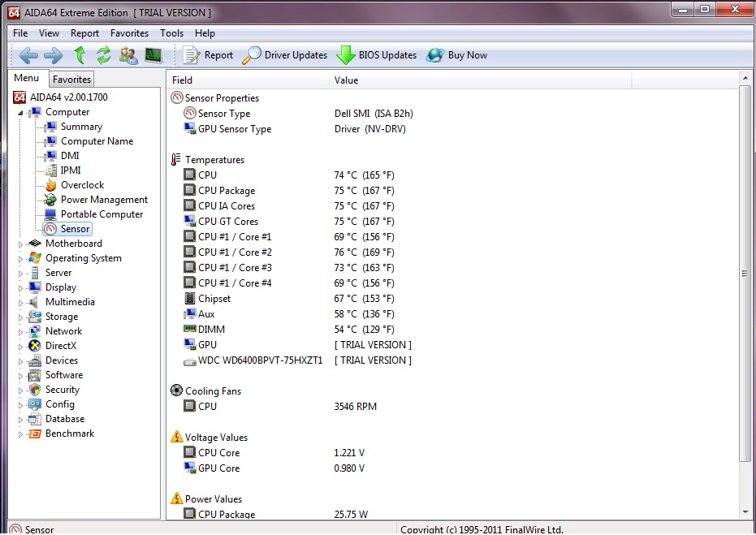Open the Tools menu
756x535 pixels.
pyautogui.click(x=171, y=33)
